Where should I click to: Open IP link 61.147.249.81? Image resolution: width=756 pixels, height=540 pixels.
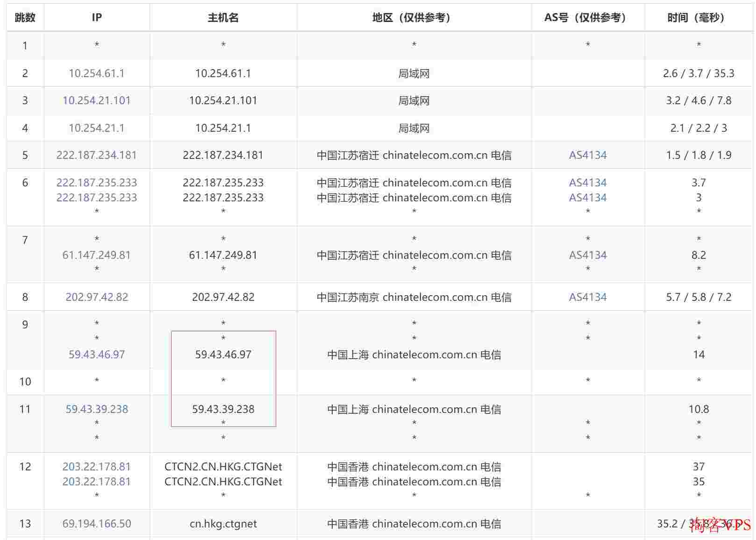(97, 255)
